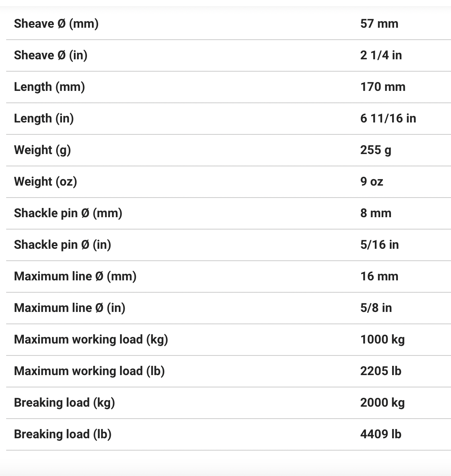Click the '5/16 in' shackle pin value
This screenshot has width=451, height=476.
click(379, 245)
